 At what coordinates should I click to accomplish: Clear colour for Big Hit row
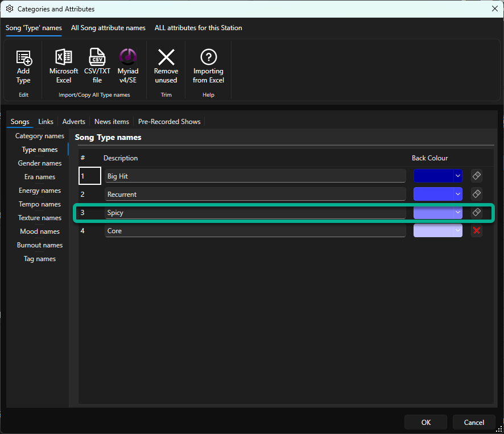click(476, 176)
